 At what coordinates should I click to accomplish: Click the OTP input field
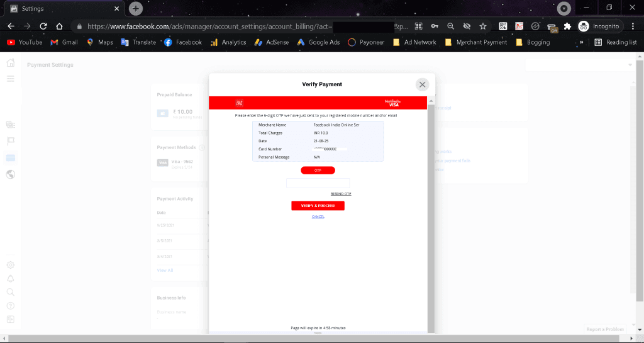coord(318,183)
